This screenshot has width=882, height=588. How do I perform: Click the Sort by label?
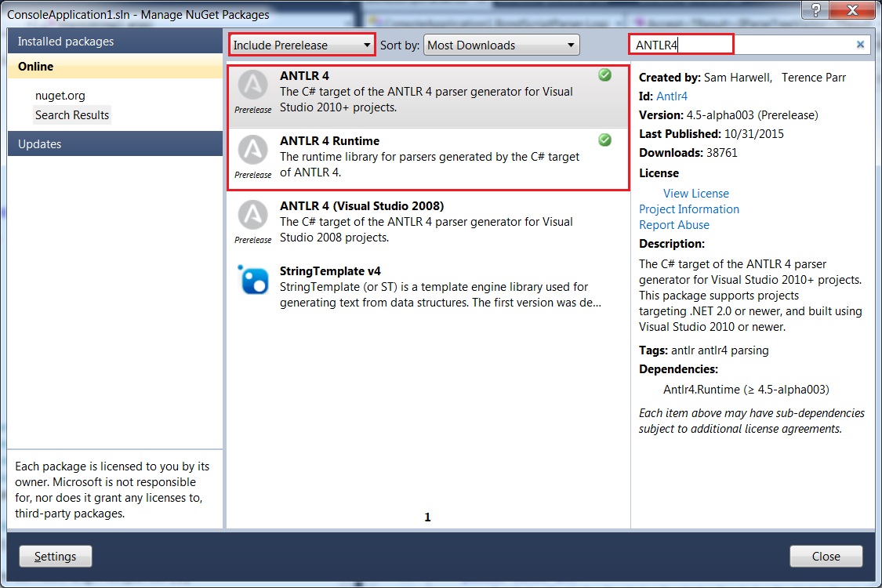399,45
